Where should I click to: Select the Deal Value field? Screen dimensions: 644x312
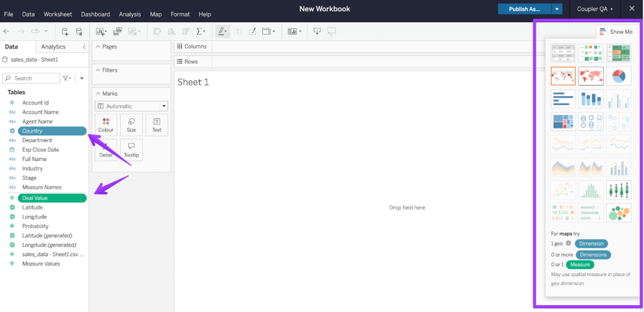click(52, 198)
